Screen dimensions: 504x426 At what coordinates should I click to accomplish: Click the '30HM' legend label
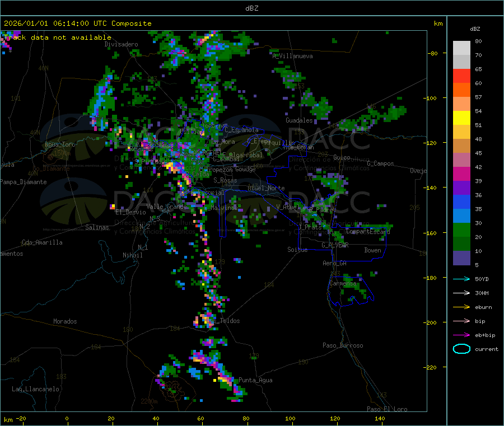coord(482,293)
